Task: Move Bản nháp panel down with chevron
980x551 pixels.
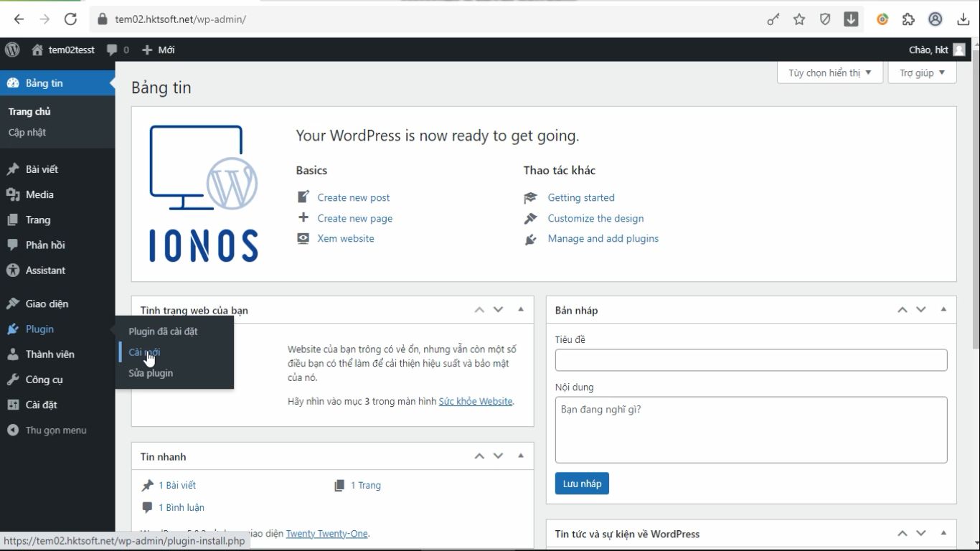Action: click(921, 310)
